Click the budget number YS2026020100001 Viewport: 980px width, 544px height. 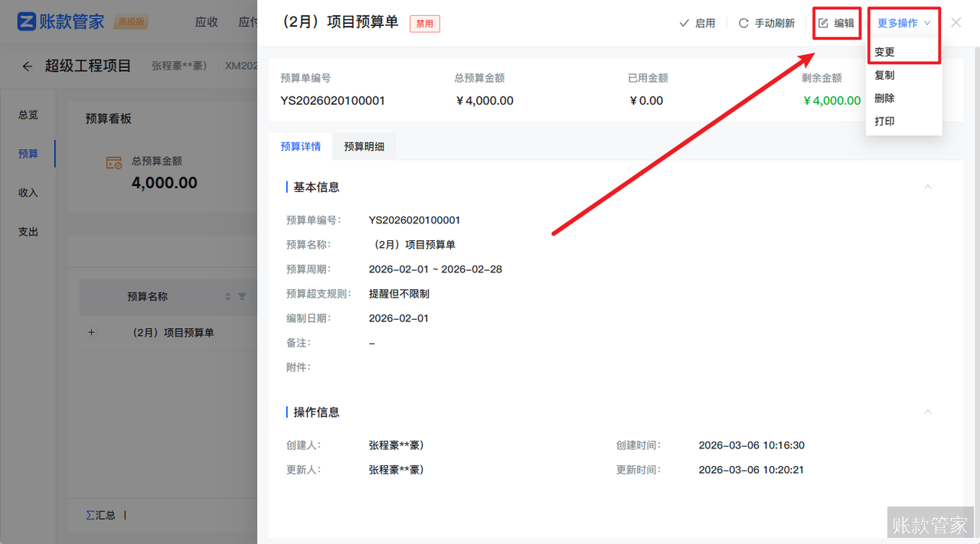tap(332, 100)
